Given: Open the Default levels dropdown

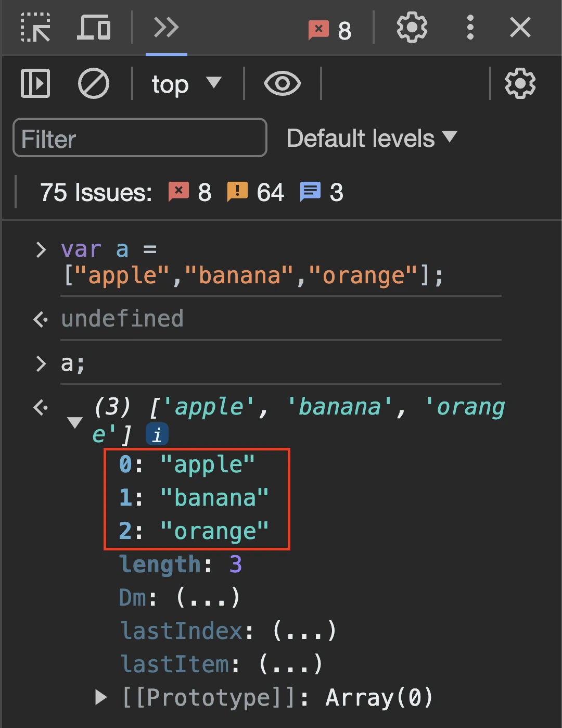Looking at the screenshot, I should (x=372, y=139).
